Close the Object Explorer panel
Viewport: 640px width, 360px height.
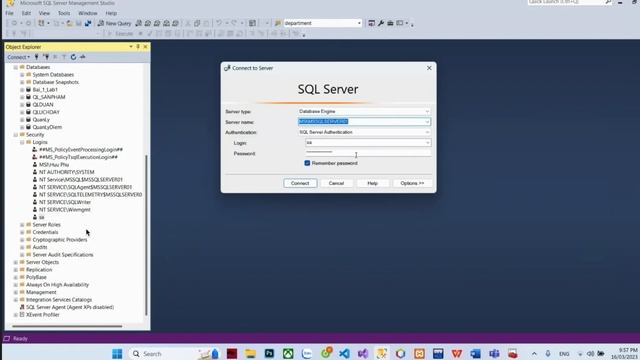(145, 47)
